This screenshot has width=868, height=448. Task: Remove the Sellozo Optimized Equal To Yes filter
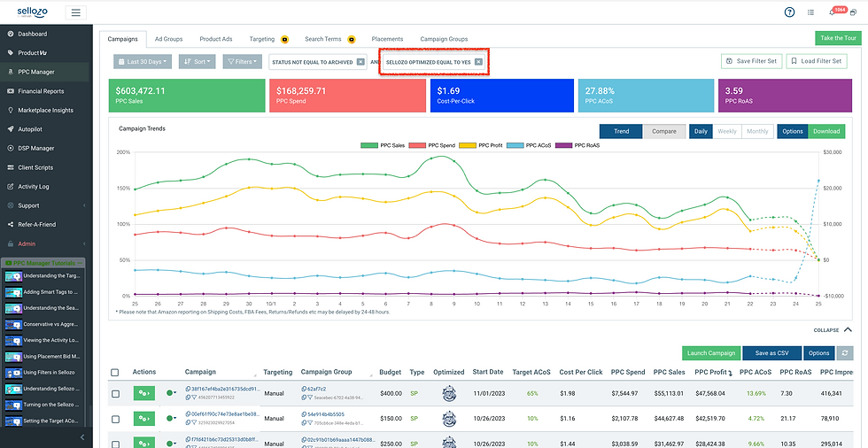click(x=478, y=62)
